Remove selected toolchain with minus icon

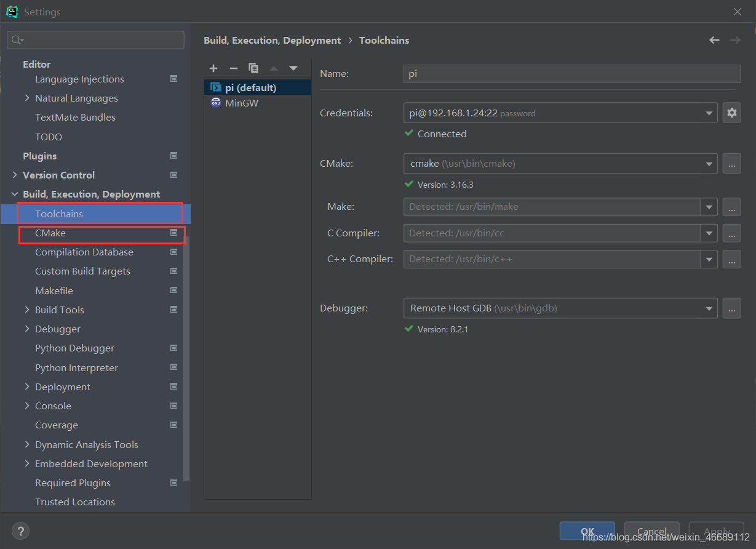[x=233, y=68]
